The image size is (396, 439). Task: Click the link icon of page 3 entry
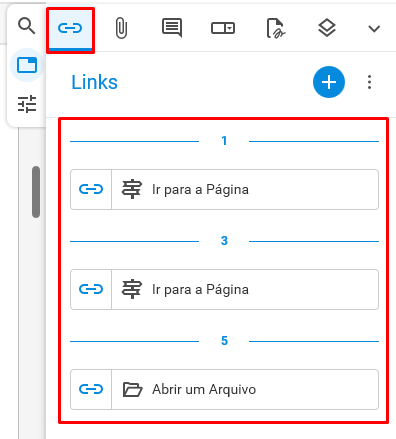click(91, 289)
